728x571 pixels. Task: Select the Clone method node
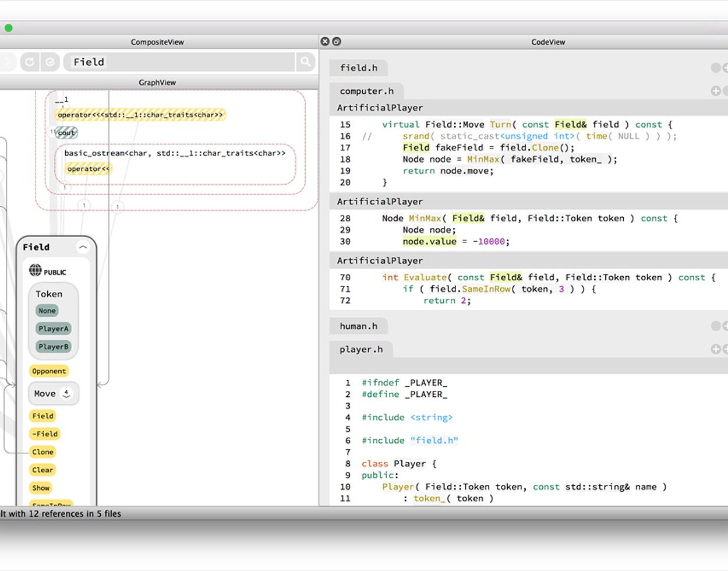point(43,452)
